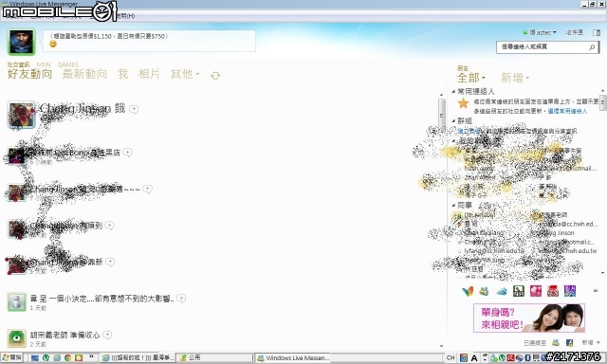Open Chang Jinson's top feed avatar
The width and height of the screenshot is (607, 364).
coord(21,115)
